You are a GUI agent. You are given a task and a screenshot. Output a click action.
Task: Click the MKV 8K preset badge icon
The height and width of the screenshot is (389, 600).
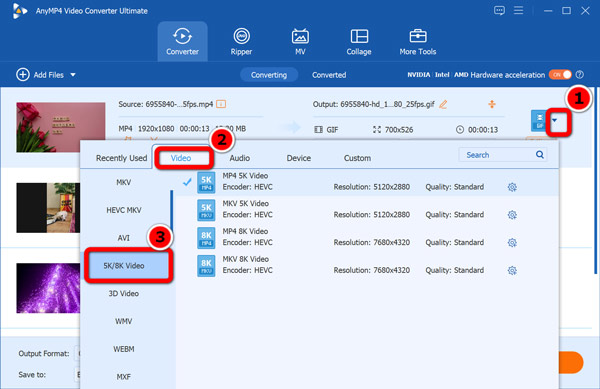pos(206,265)
